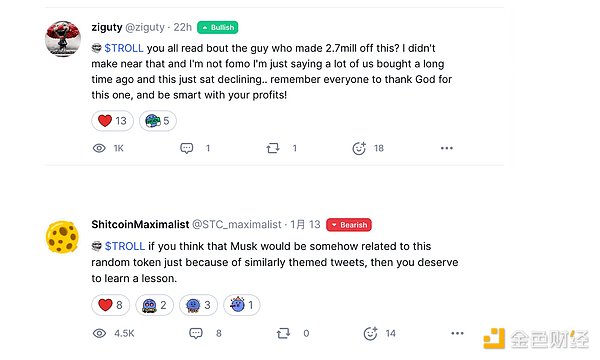Click ziguty's profile avatar
This screenshot has height=360, width=600.
coord(63,39)
